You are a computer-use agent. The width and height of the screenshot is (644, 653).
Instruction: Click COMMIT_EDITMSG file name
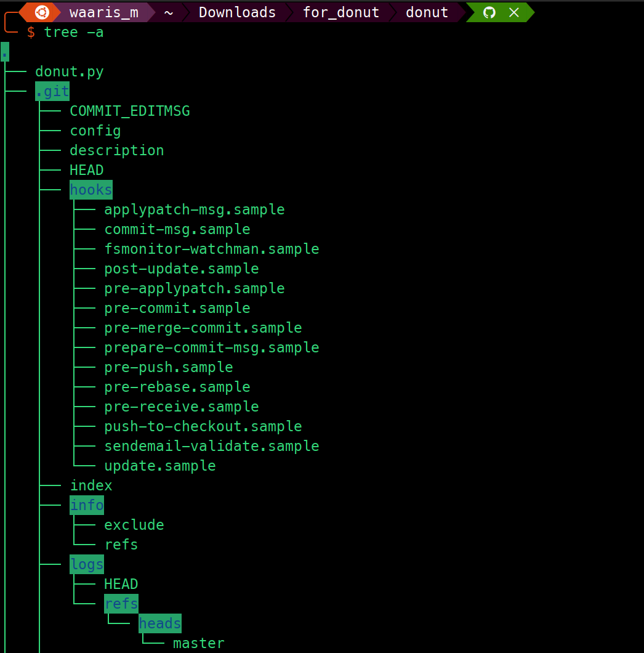130,111
